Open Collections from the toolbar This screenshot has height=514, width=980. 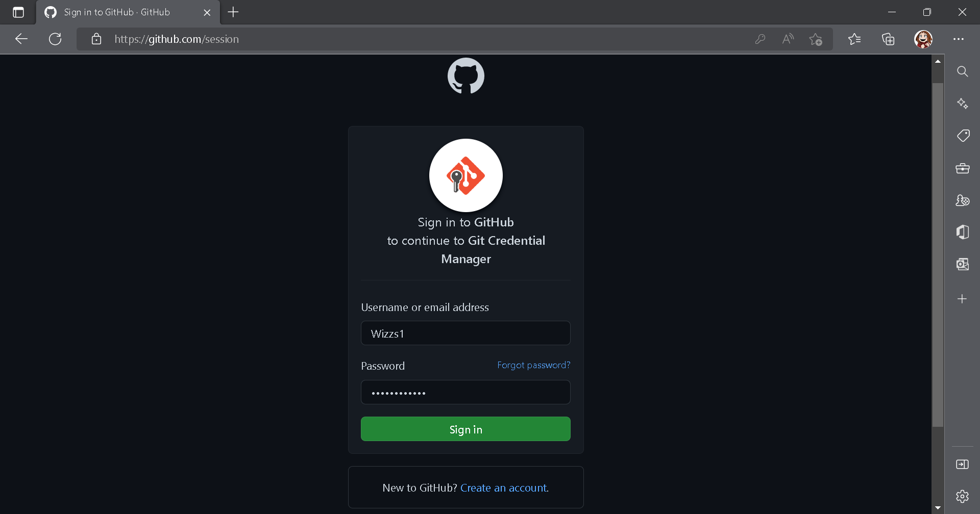[888, 39]
